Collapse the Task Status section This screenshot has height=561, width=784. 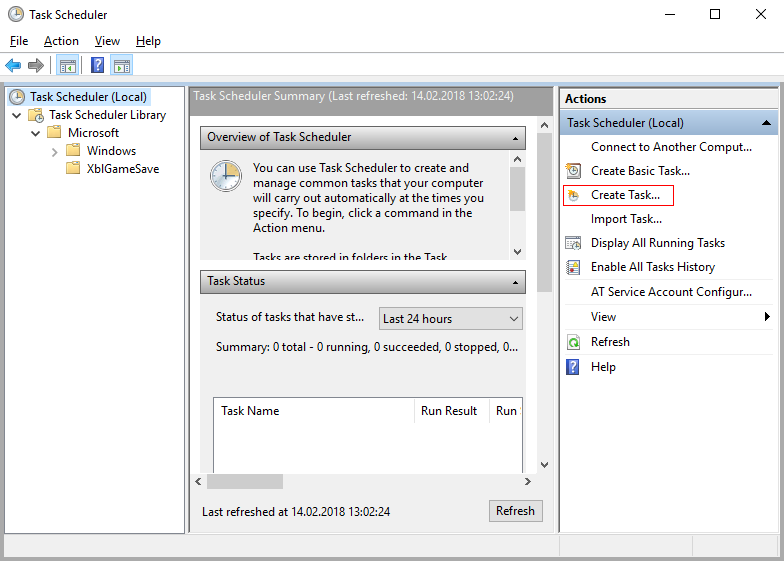click(x=516, y=282)
